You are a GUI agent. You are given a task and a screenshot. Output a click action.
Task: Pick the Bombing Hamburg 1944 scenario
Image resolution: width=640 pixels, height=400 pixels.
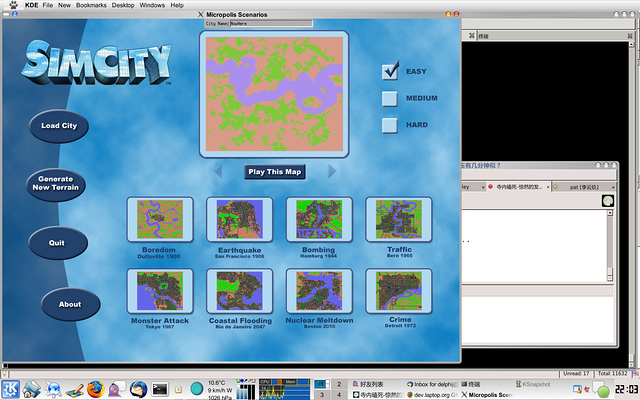(319, 220)
